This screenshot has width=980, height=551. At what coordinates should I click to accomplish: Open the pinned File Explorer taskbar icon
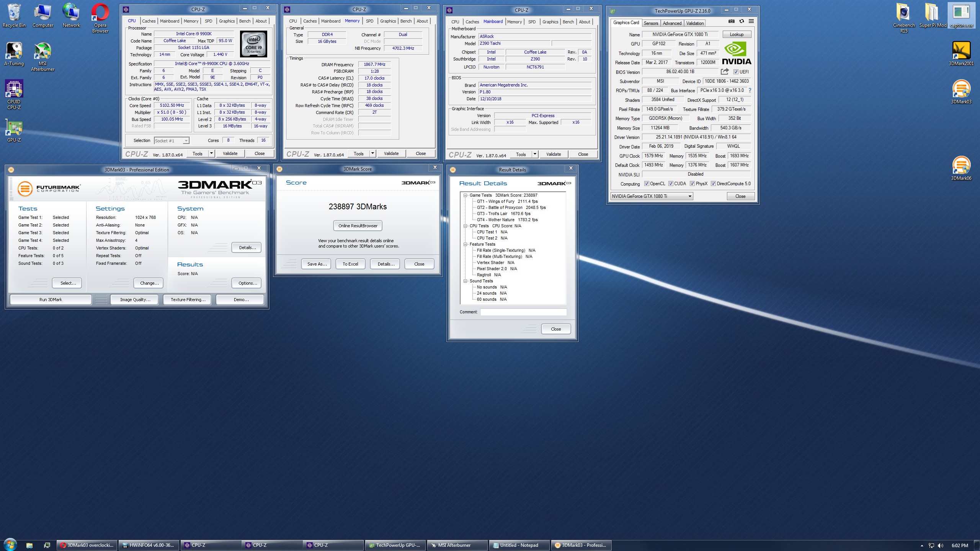point(29,545)
